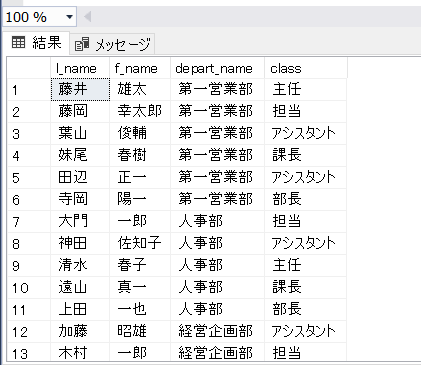This screenshot has width=421, height=365.
Task: Click the cell 藤岡 in row 2
Action: [x=80, y=111]
